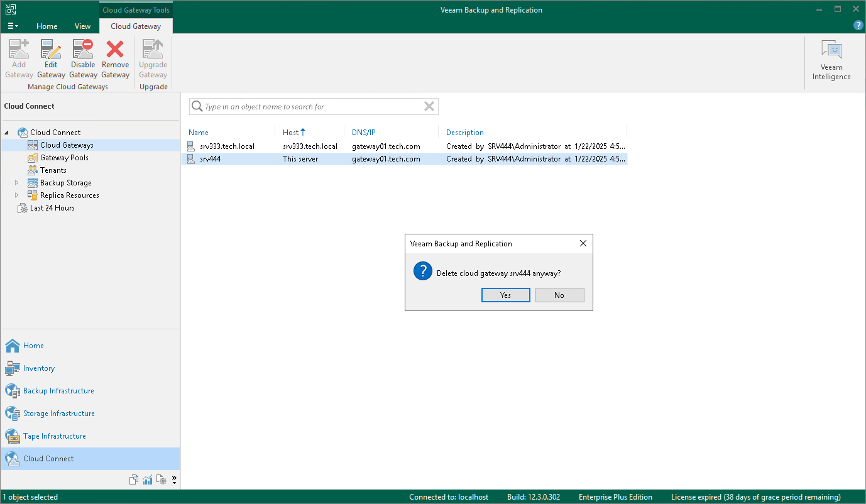Collapse the Cloud Connect tree root

point(6,132)
